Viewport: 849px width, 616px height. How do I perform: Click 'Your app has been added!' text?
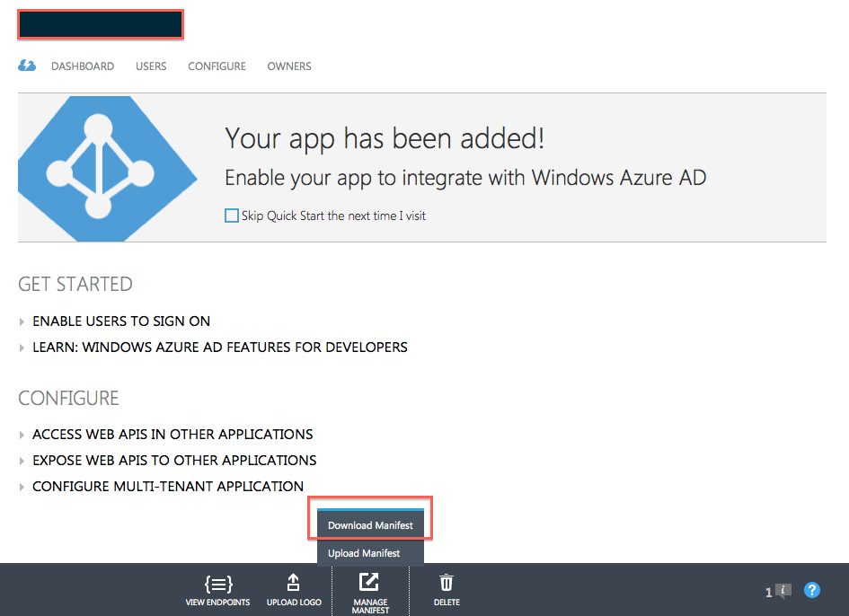point(385,138)
